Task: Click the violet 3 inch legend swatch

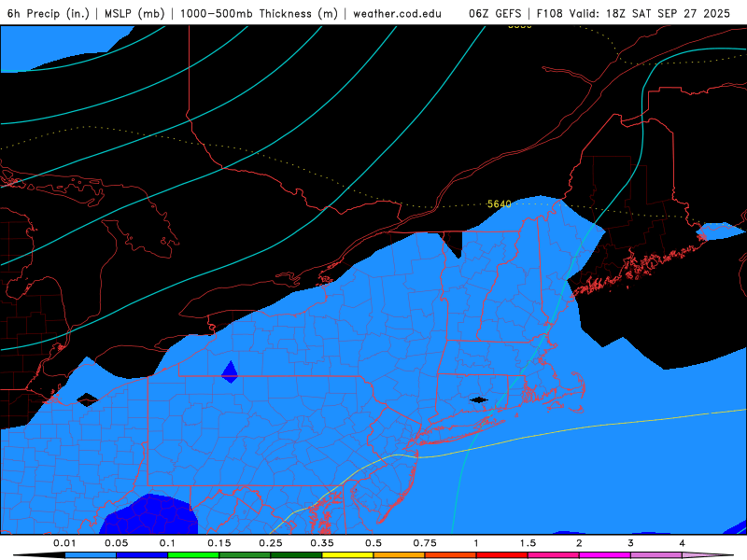Action: coord(656,555)
